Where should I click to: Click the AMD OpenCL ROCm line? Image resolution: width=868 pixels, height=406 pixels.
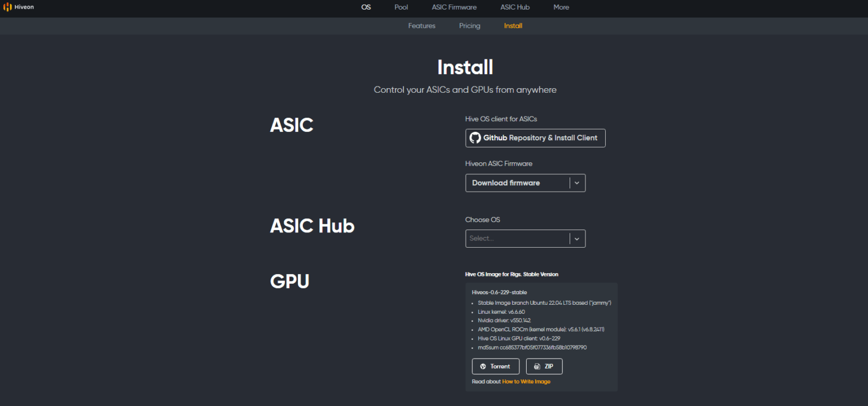[541, 329]
